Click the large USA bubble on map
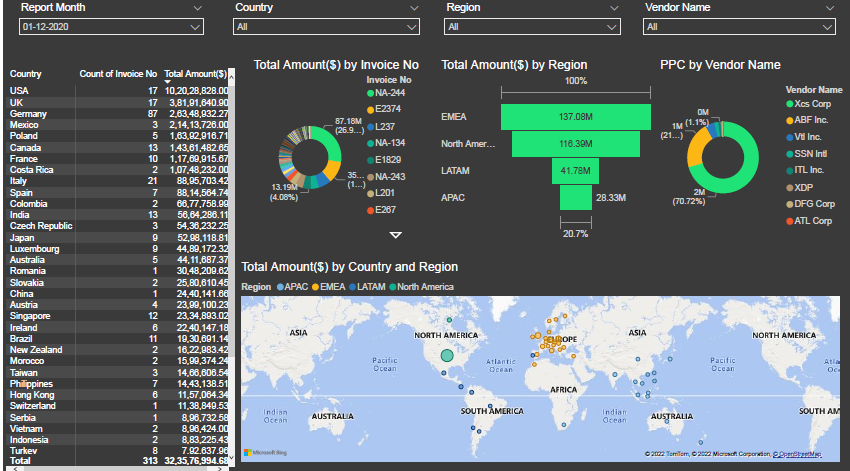This screenshot has width=850, height=471. (447, 356)
